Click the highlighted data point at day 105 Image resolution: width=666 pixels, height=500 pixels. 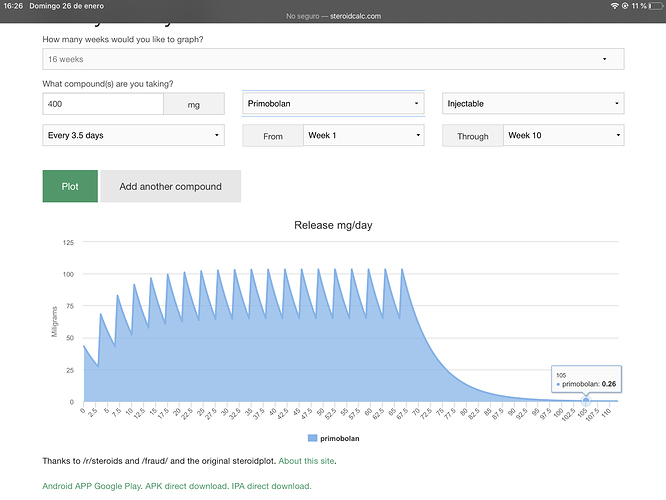coord(586,400)
